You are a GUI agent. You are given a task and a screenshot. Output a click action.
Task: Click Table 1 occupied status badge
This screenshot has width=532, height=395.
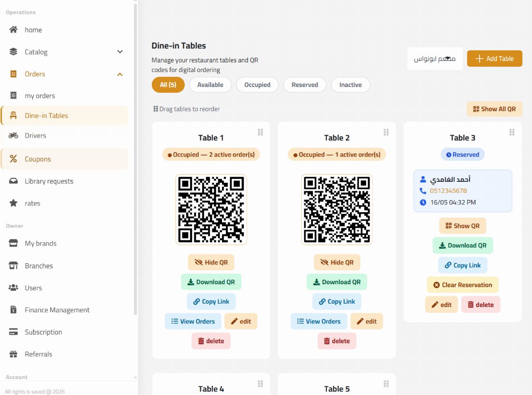pos(211,155)
